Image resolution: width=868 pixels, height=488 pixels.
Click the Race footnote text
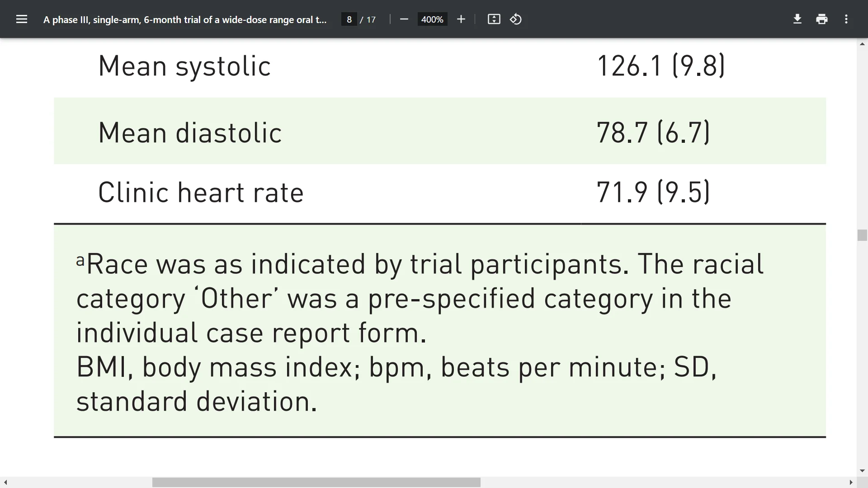point(420,298)
